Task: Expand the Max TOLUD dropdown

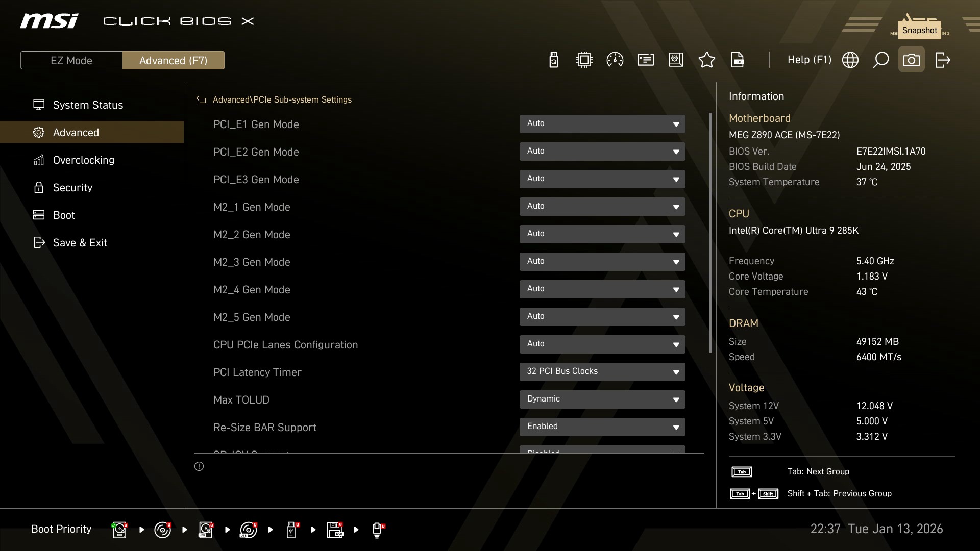Action: [x=602, y=399]
